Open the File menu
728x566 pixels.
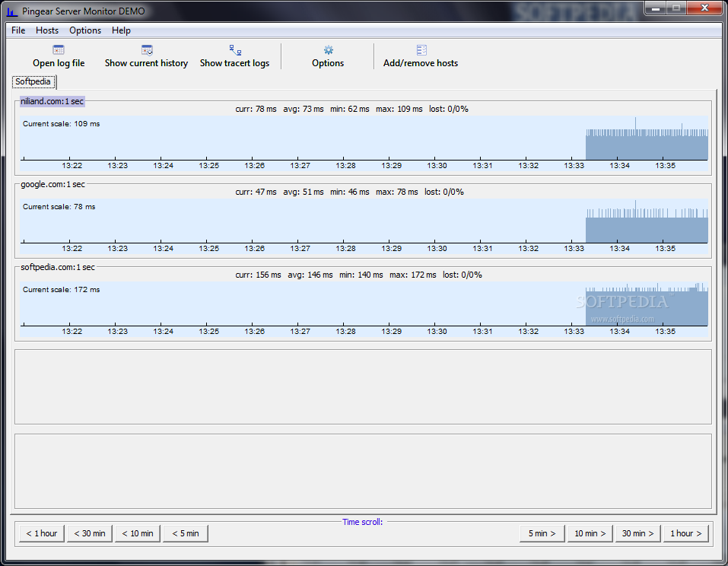pos(18,30)
